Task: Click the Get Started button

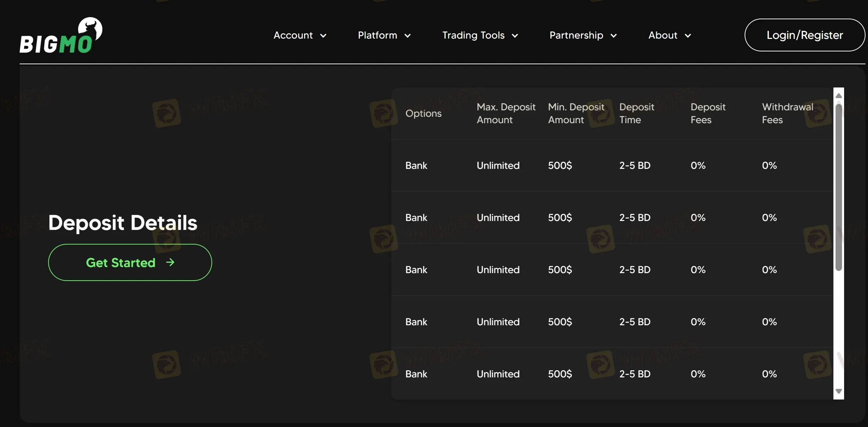Action: [x=130, y=262]
